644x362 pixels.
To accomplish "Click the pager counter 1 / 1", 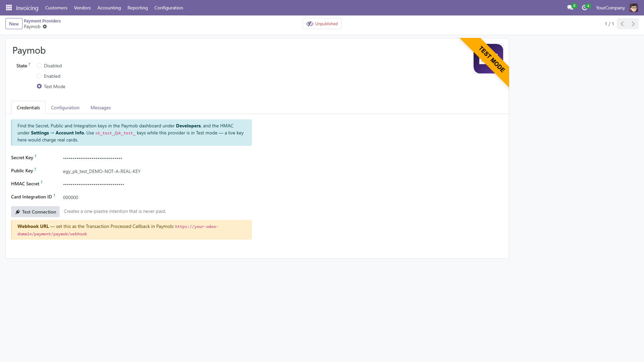I will (609, 24).
